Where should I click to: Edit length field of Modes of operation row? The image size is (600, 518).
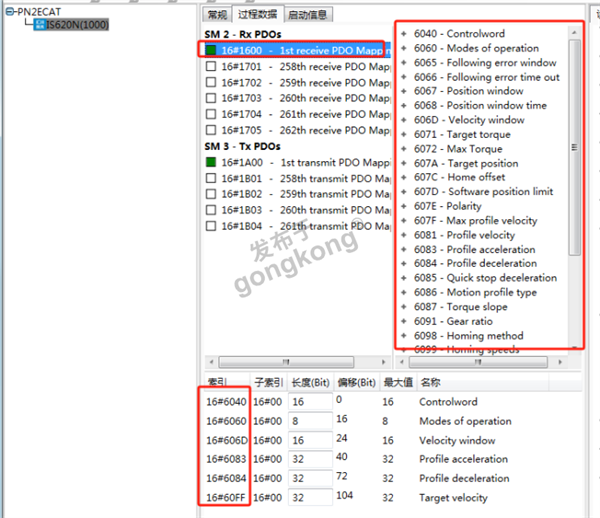(x=310, y=421)
